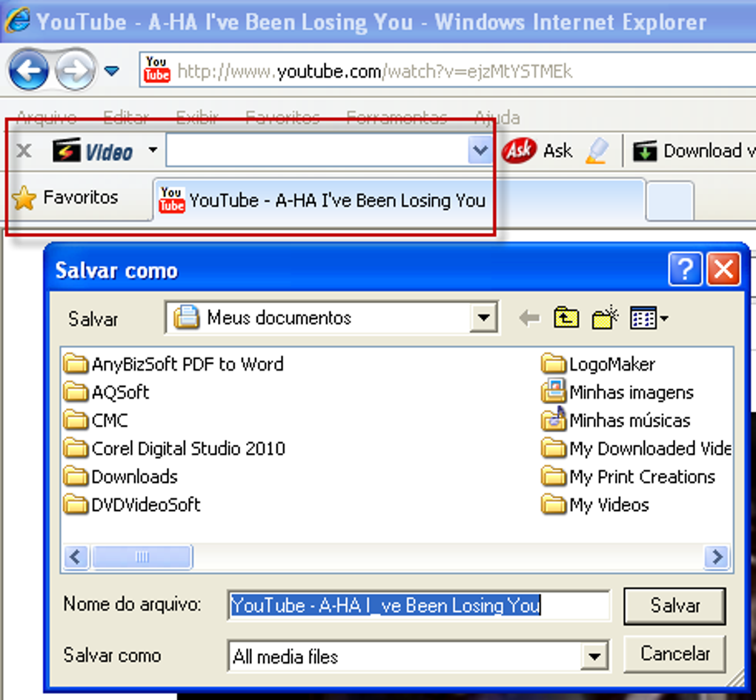
Task: Select the Corel Digital Studio 2010 folder
Action: tap(174, 449)
